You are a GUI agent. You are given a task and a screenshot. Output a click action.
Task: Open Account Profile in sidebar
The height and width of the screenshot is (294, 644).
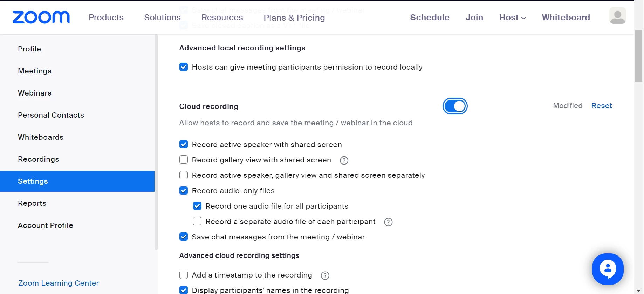pyautogui.click(x=77, y=225)
